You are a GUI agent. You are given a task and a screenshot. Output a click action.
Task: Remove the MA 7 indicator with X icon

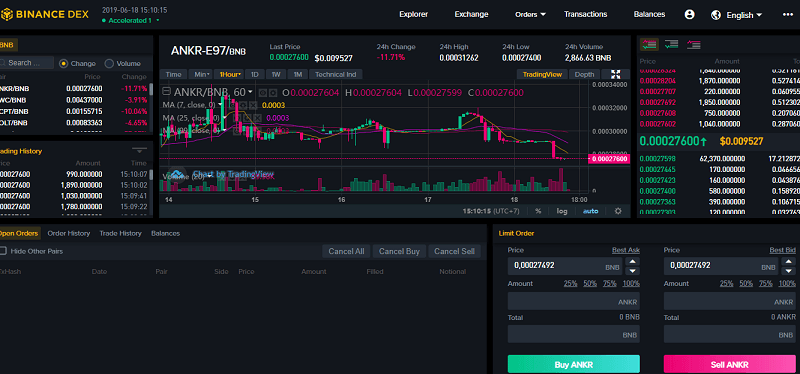coord(253,105)
